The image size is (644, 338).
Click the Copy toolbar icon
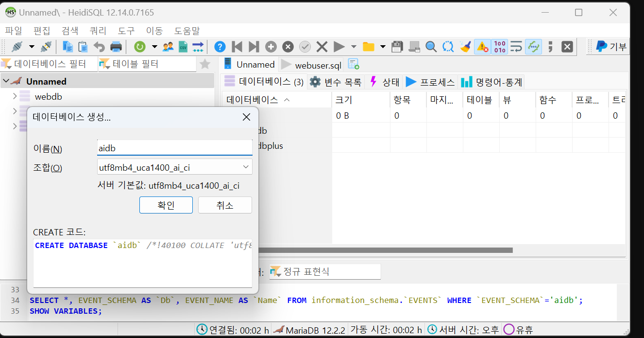pos(68,47)
